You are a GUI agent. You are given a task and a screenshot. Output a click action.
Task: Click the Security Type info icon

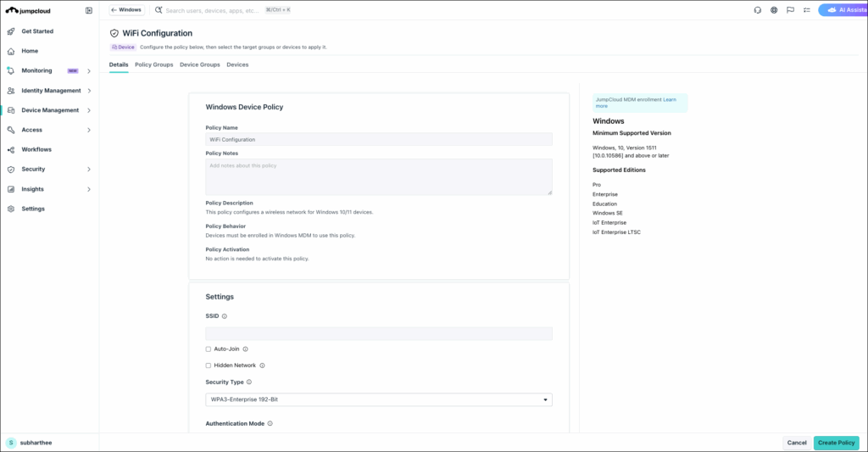tap(249, 382)
